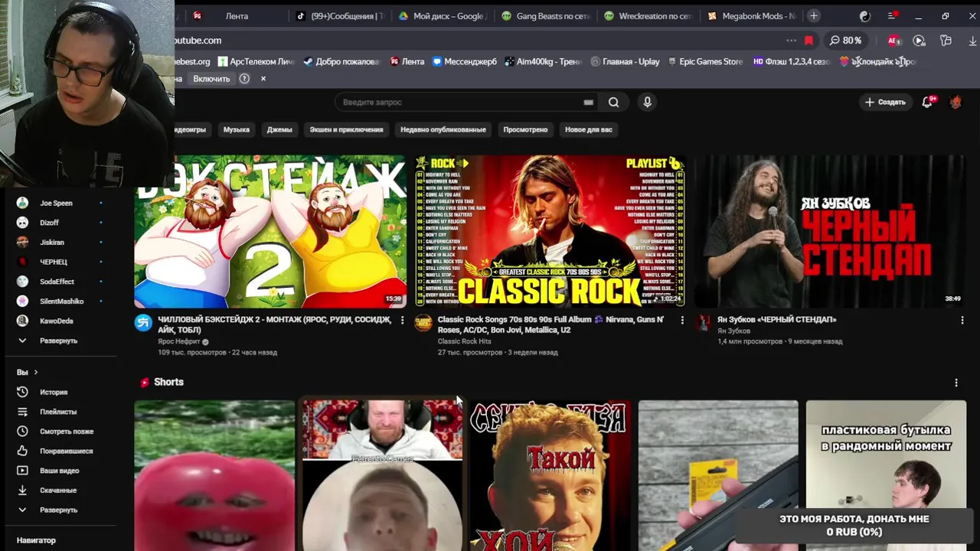
Task: Open Classic Rock Hits channel avatar
Action: 423,323
